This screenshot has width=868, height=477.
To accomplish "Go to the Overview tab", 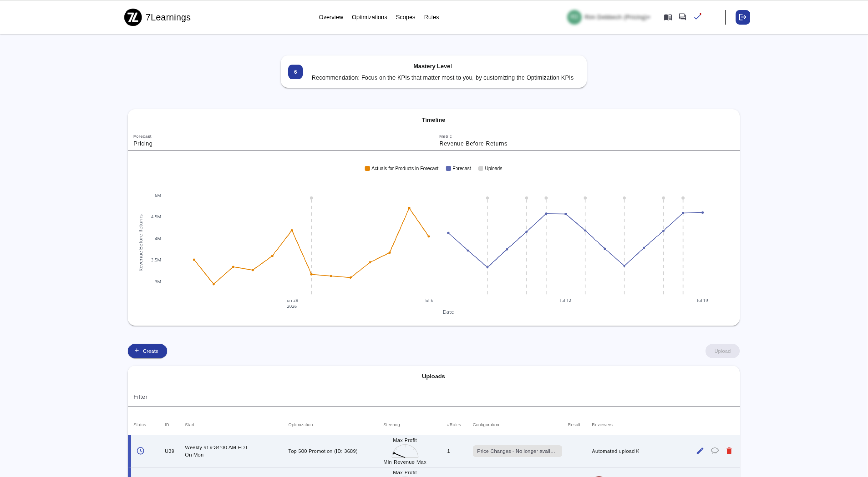I will click(331, 17).
